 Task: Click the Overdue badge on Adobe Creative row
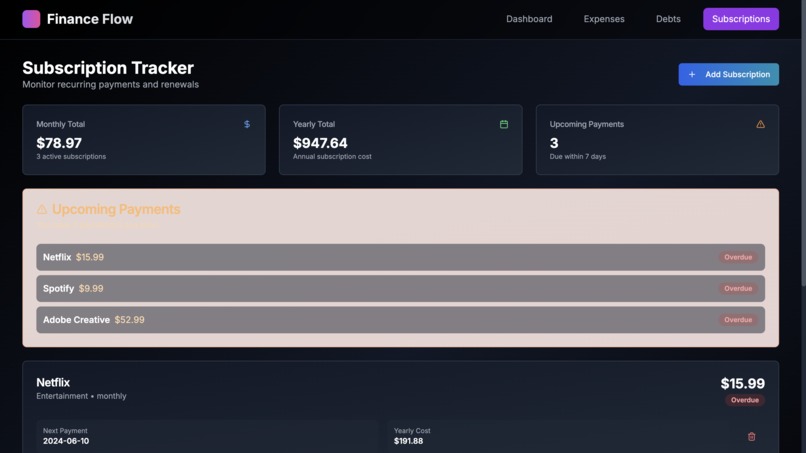(738, 320)
